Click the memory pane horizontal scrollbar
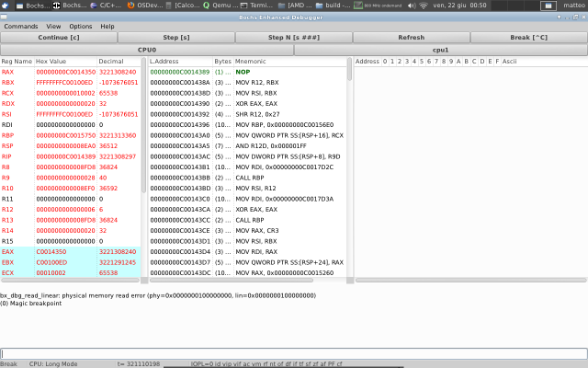This screenshot has height=368, width=588. pos(470,280)
